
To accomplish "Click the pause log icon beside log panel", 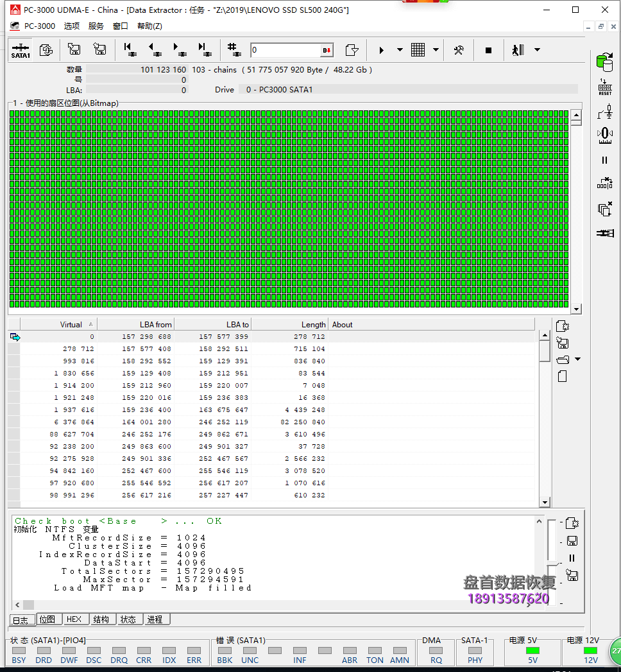I will [572, 558].
